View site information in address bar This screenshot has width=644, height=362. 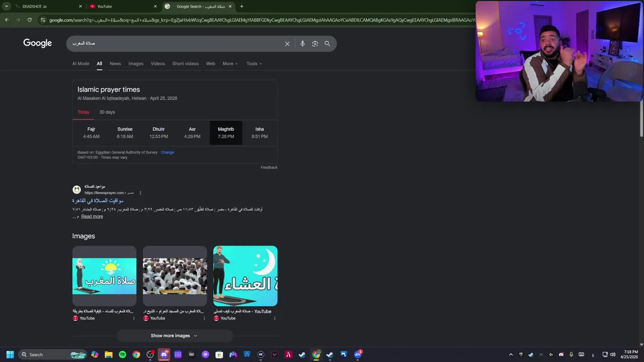point(43,20)
